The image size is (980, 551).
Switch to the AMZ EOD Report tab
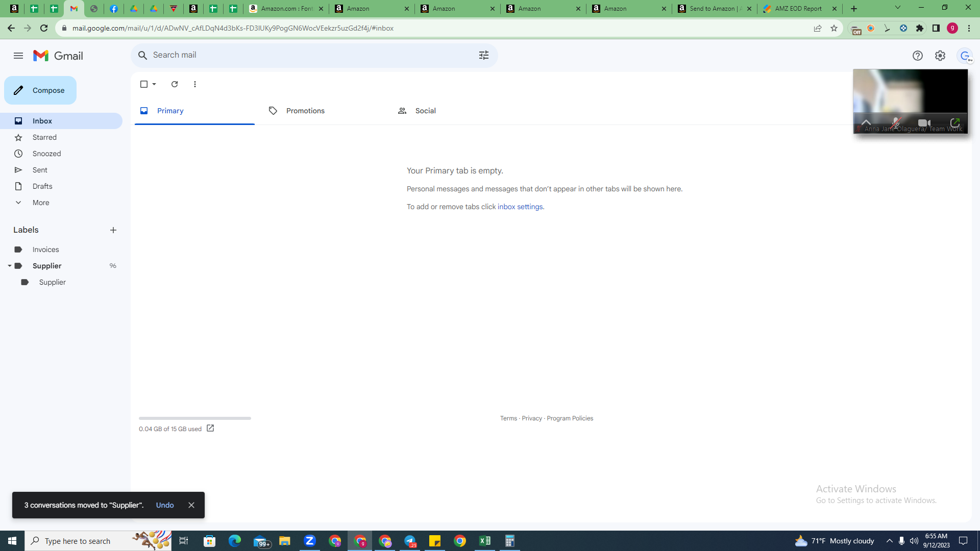799,9
